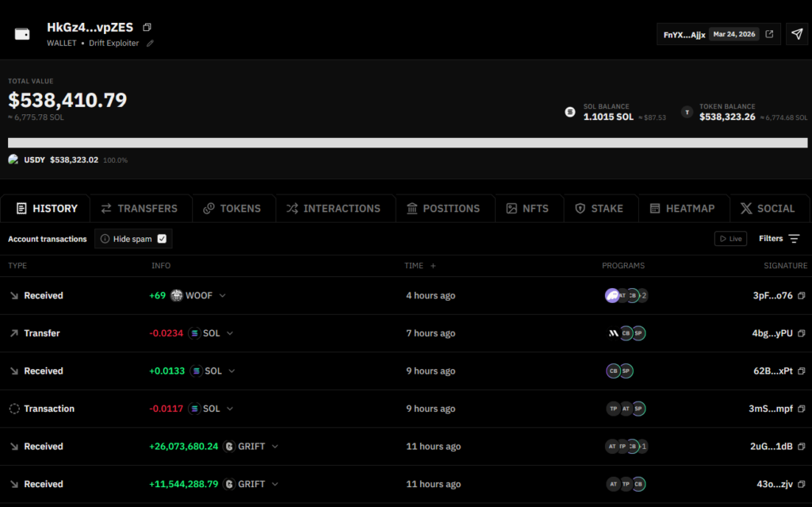The image size is (812, 507).
Task: Click the program icons on the WOOF row
Action: 626,296
